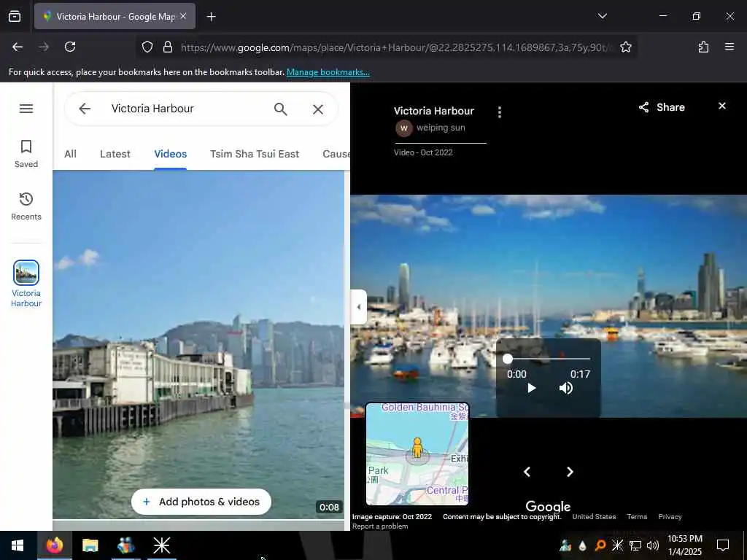Viewport: 747px width, 560px height.
Task: Bookmark this page with the star
Action: (625, 47)
